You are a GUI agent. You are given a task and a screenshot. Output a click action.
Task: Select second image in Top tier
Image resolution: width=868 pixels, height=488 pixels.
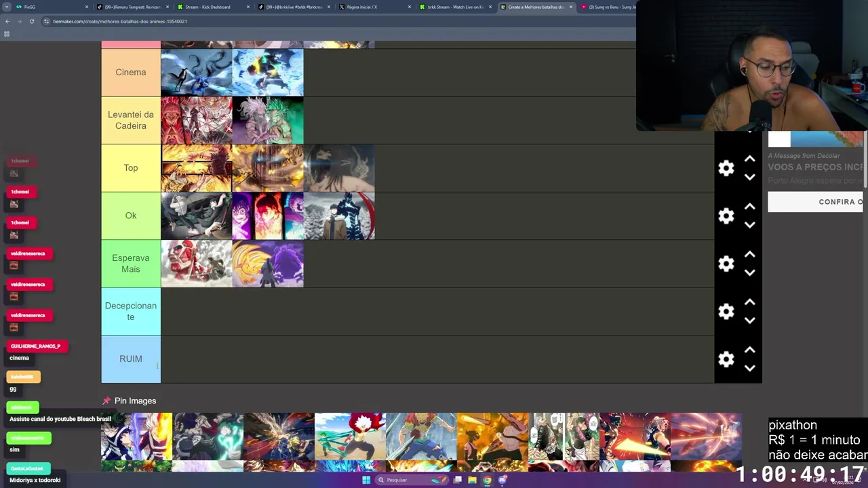coord(268,168)
